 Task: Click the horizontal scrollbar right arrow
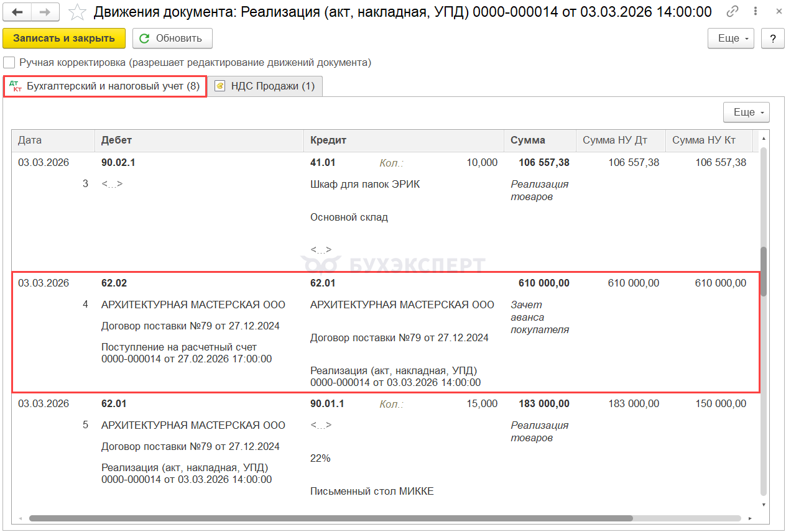751,518
